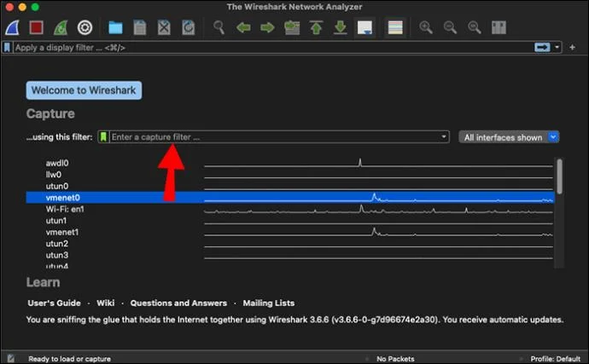Restart current capture green fin icon
589x364 pixels.
click(x=61, y=28)
